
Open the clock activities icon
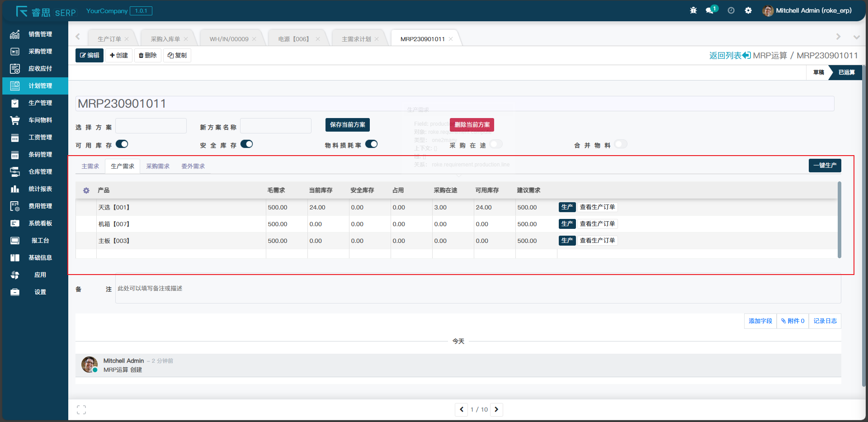(x=731, y=10)
